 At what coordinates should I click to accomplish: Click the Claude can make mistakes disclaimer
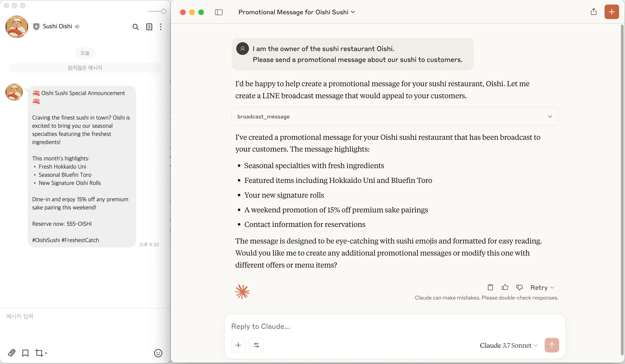click(x=486, y=298)
